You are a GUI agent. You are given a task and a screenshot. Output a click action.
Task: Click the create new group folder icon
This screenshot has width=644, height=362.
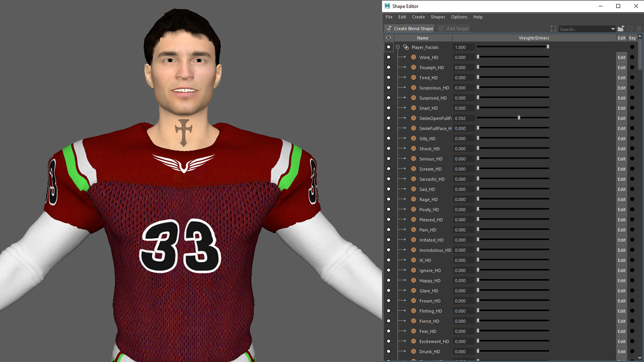[x=621, y=28]
